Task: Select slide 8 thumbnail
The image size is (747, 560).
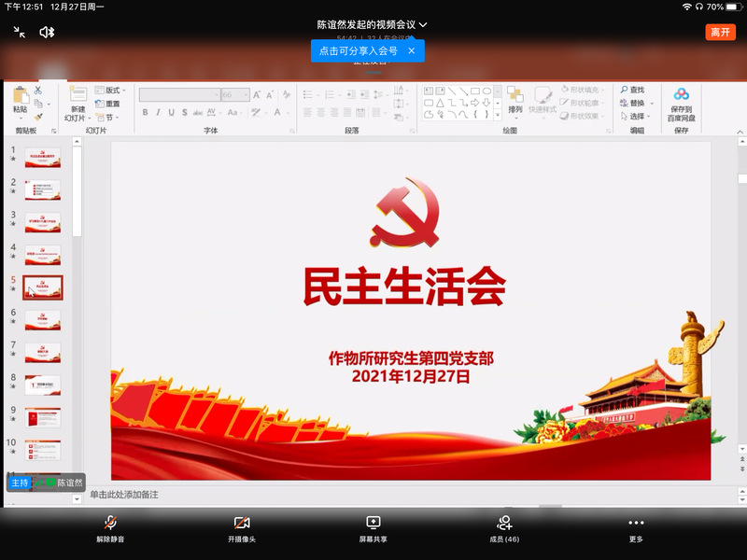Action: [43, 385]
